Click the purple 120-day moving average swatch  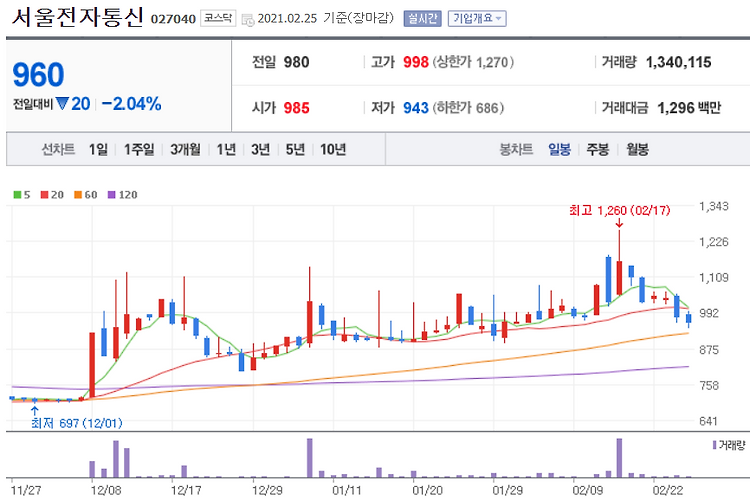tap(111, 195)
